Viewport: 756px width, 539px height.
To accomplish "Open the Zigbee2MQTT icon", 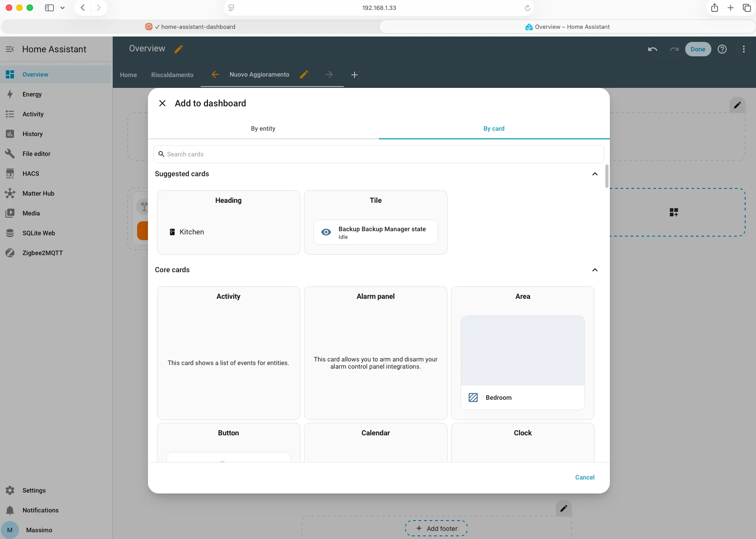I will 10,253.
